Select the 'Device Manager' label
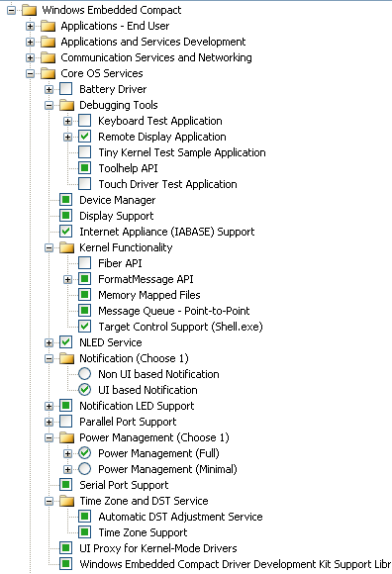Screen dimensions: 392x574 (118, 200)
